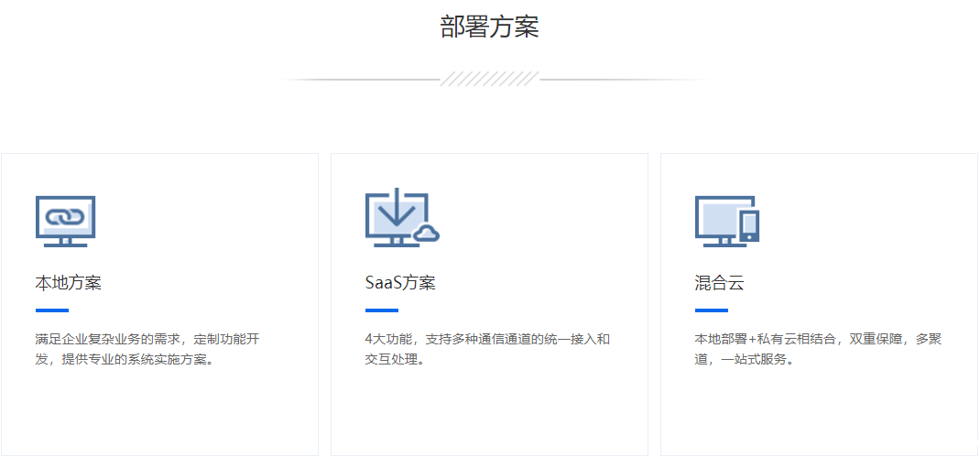
Task: Click the blue underline under 混合云
Action: click(711, 310)
